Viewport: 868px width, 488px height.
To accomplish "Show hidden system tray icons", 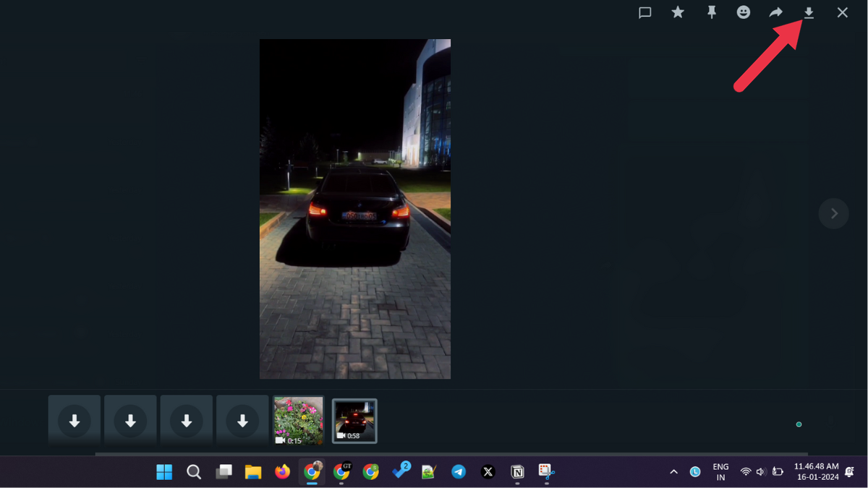I will pyautogui.click(x=673, y=471).
